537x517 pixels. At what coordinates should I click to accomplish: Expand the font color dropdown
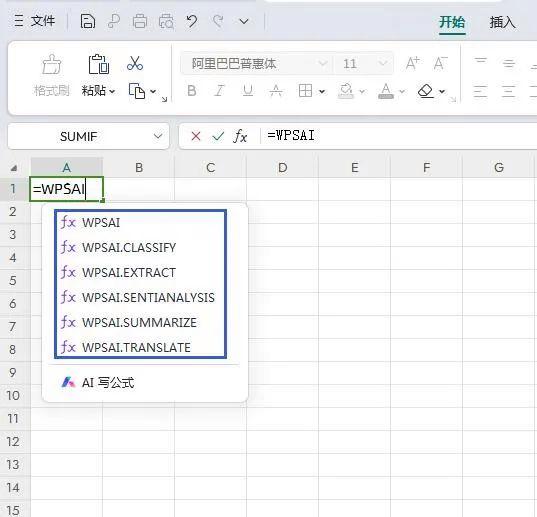[402, 91]
